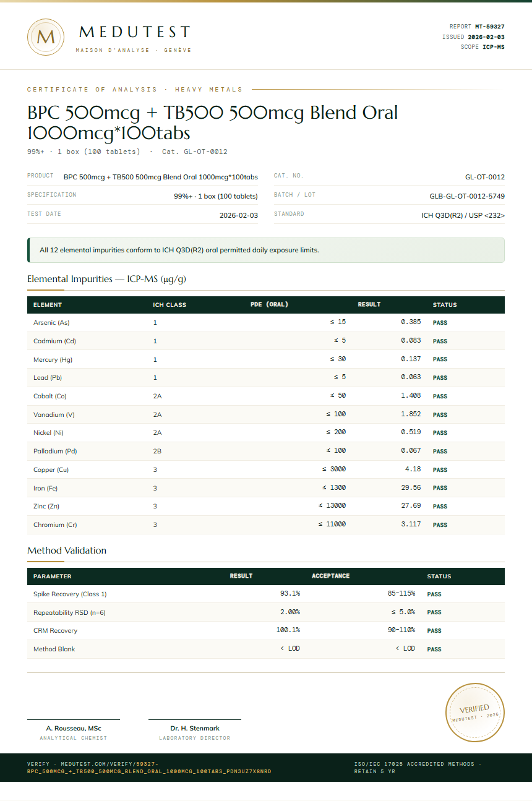Click the PARAMETER column header

(x=53, y=576)
